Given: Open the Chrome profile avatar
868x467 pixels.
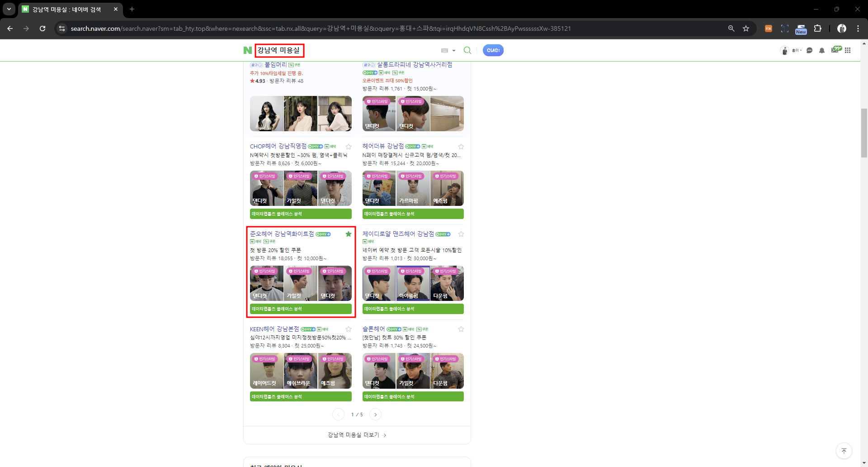Looking at the screenshot, I should pos(842,29).
